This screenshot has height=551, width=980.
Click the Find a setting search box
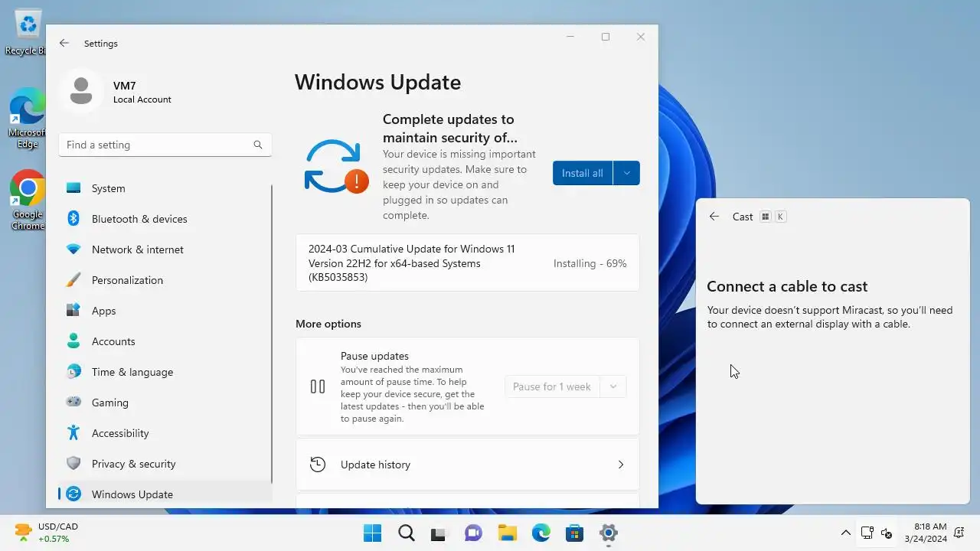[165, 145]
